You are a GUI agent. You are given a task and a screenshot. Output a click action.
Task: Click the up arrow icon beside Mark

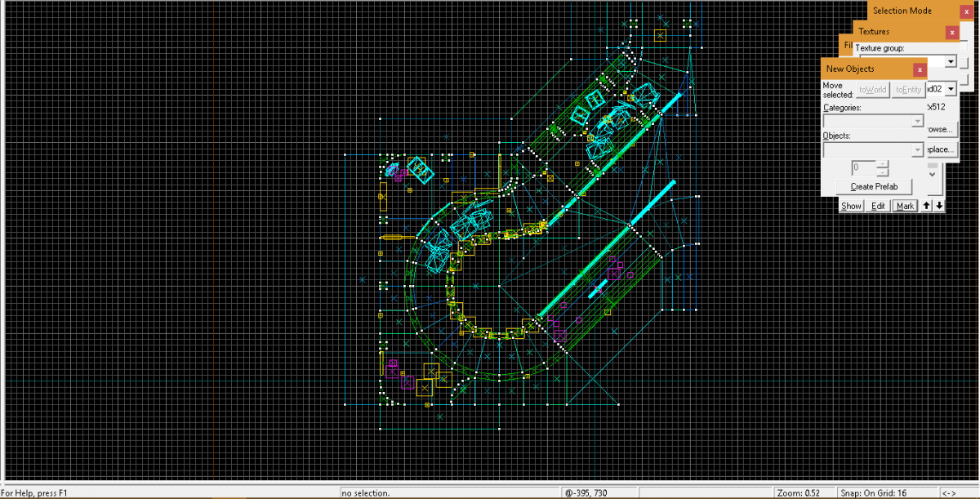[x=926, y=205]
